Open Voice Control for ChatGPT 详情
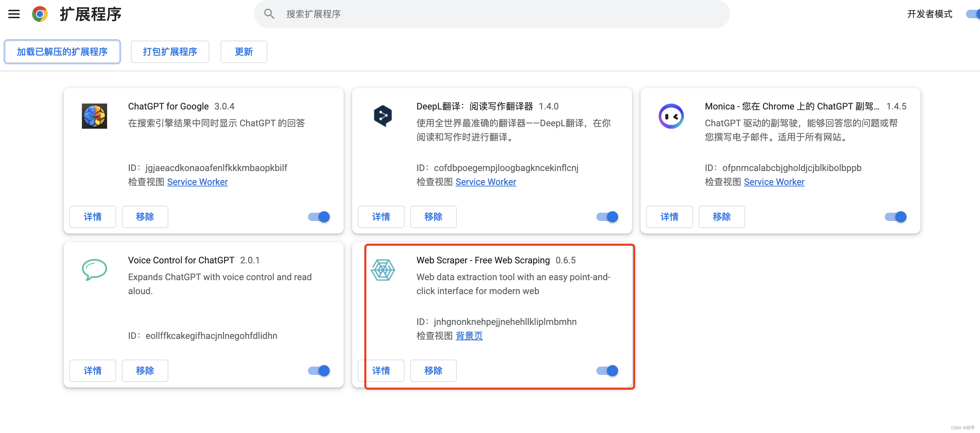980x433 pixels. 92,371
